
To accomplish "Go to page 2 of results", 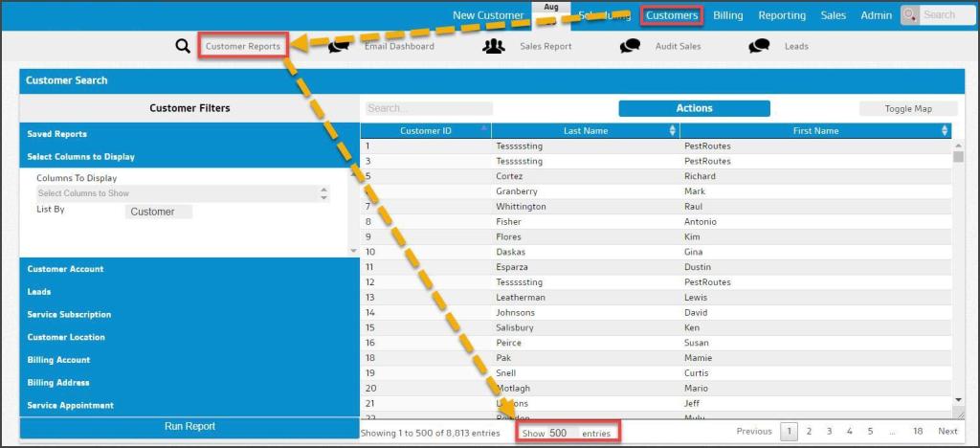I will (x=809, y=432).
